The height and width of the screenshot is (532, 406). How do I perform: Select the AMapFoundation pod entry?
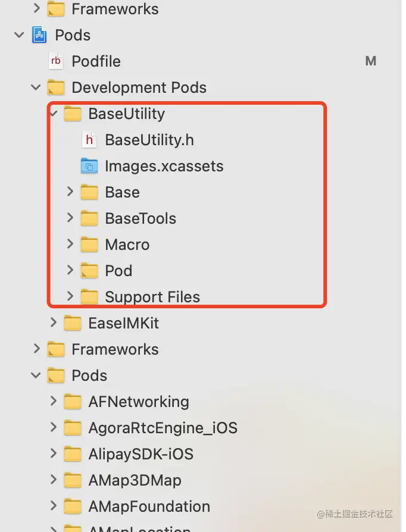149,506
